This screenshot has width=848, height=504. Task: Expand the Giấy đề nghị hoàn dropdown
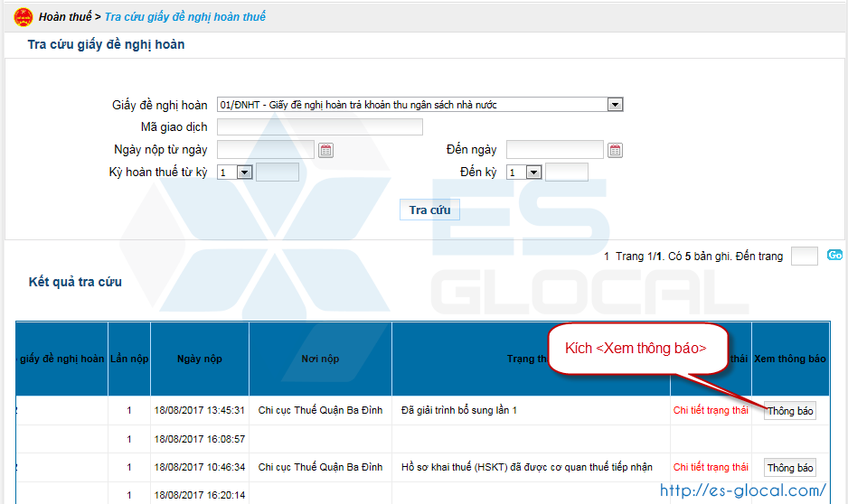(615, 104)
